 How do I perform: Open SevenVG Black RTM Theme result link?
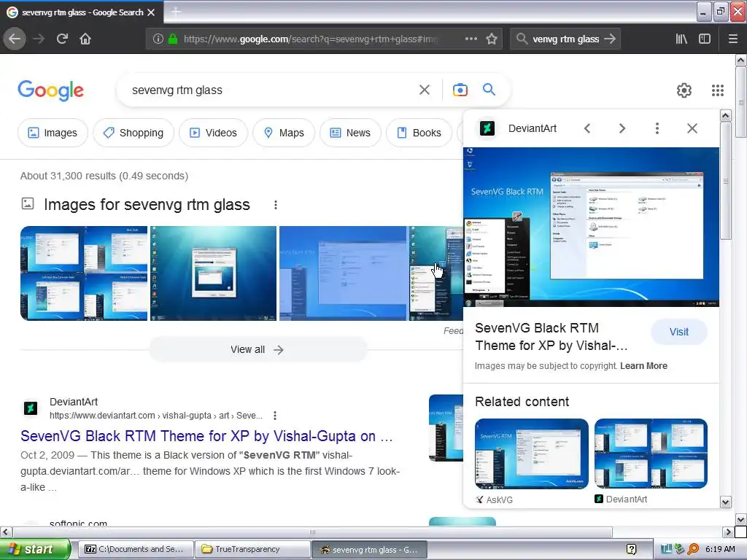coord(206,436)
